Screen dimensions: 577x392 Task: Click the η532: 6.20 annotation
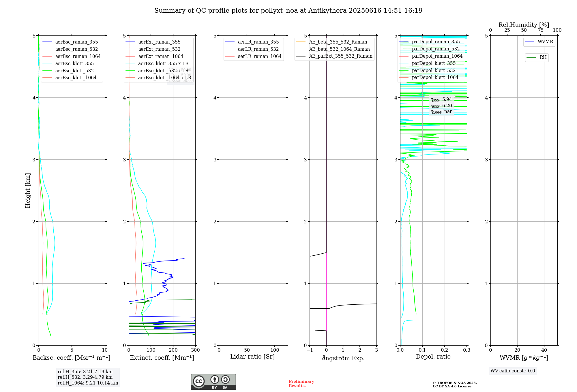point(441,106)
